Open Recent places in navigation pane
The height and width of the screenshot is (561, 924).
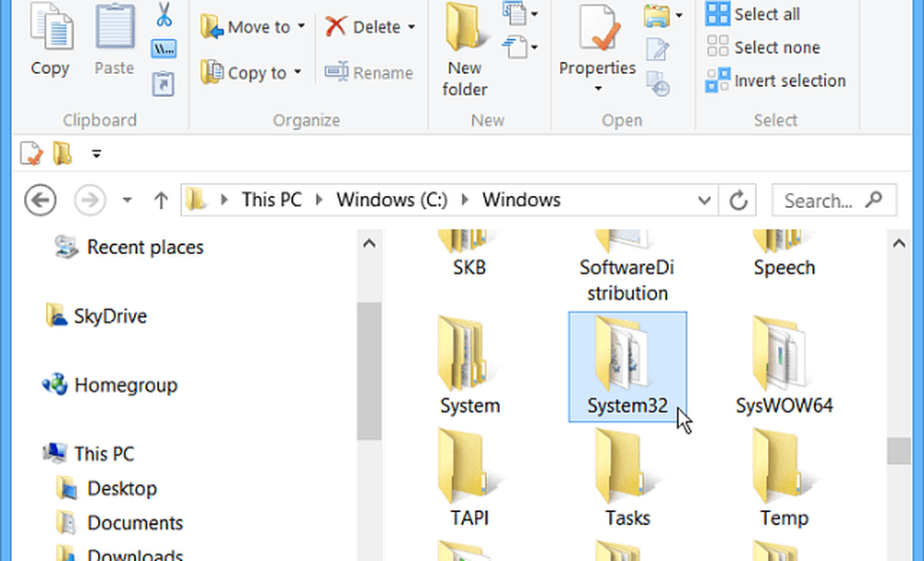click(x=128, y=247)
